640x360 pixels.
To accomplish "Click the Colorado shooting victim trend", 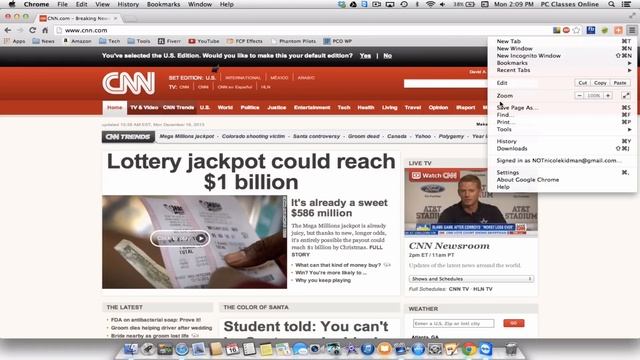I will coord(253,136).
